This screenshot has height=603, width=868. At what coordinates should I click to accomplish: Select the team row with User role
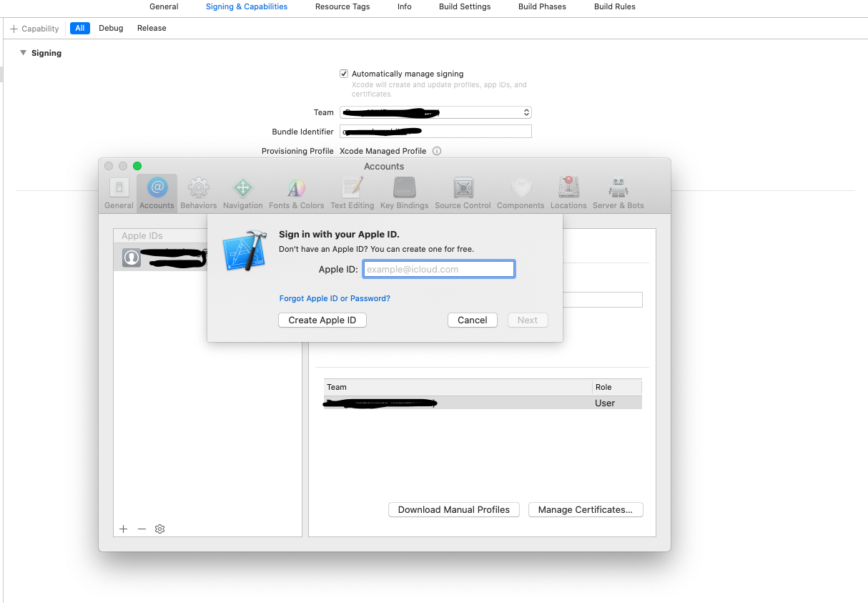click(x=483, y=403)
